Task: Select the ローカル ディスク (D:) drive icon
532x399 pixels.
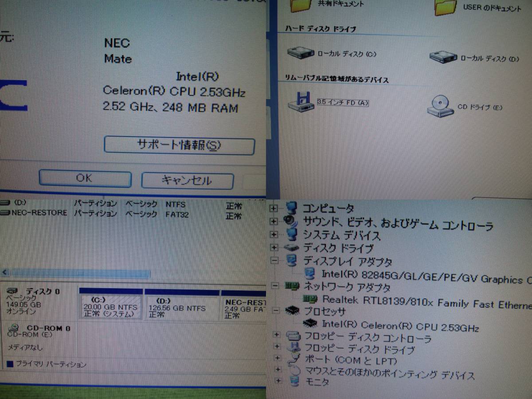Action: [443, 57]
